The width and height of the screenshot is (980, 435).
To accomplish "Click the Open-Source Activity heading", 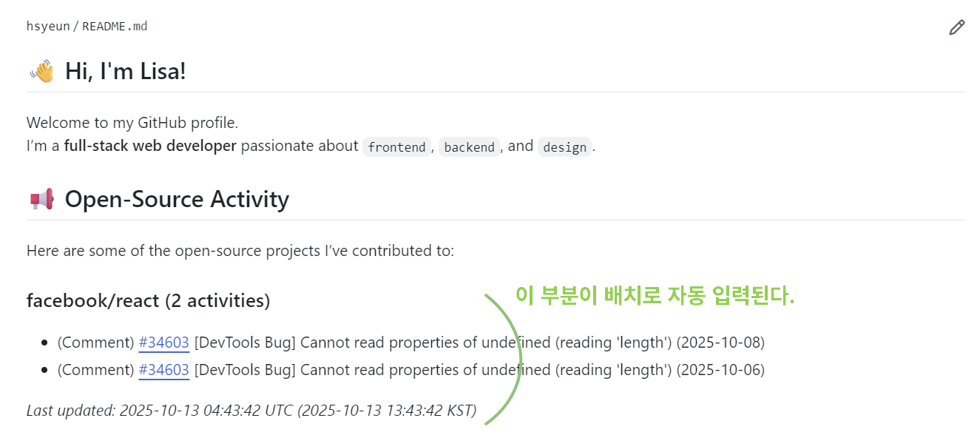I will point(177,200).
